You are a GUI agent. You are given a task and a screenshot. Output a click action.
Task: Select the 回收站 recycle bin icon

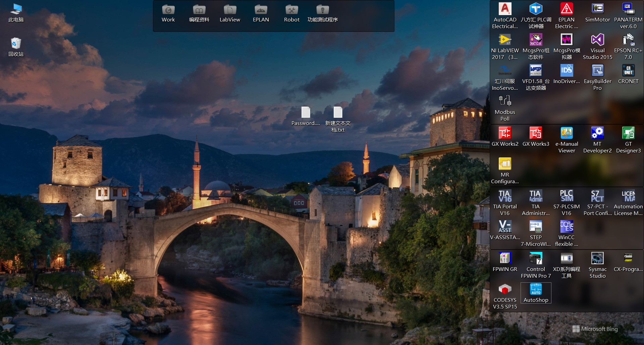(16, 44)
